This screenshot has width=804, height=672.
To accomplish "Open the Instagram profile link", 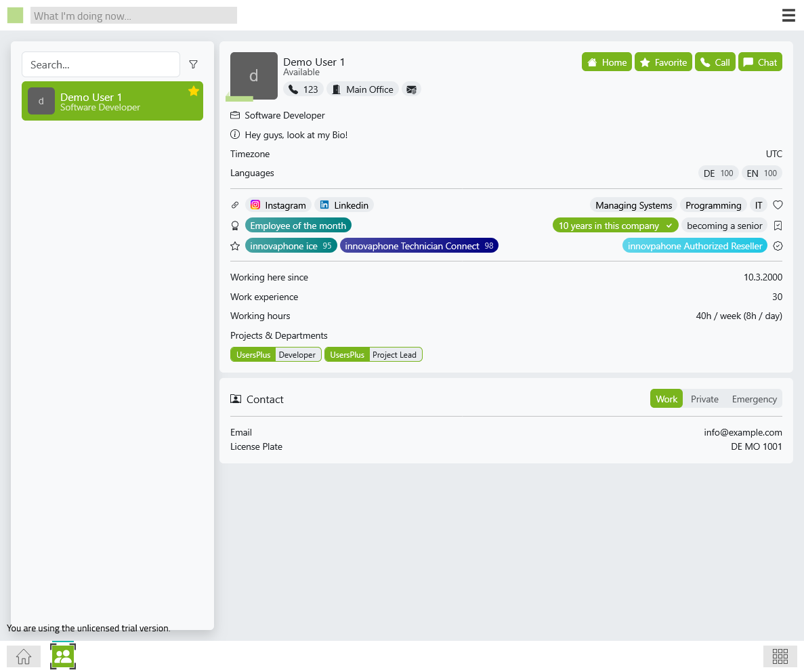I will coord(278,205).
